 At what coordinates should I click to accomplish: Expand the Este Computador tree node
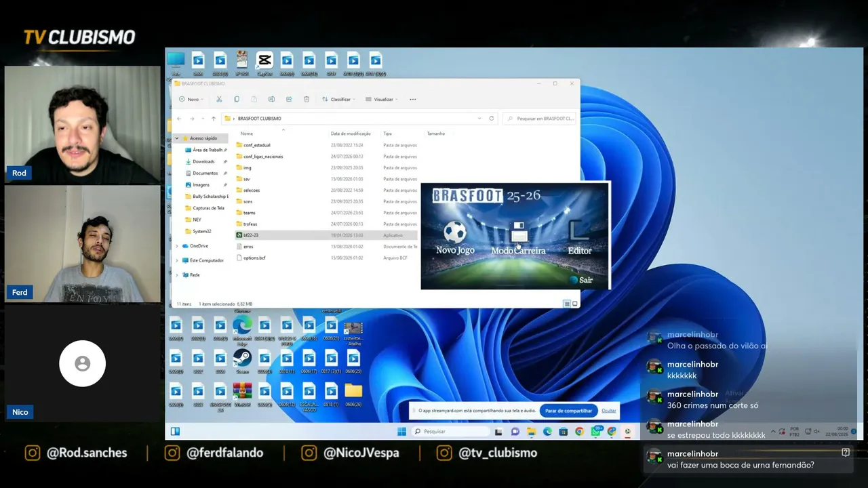click(177, 260)
